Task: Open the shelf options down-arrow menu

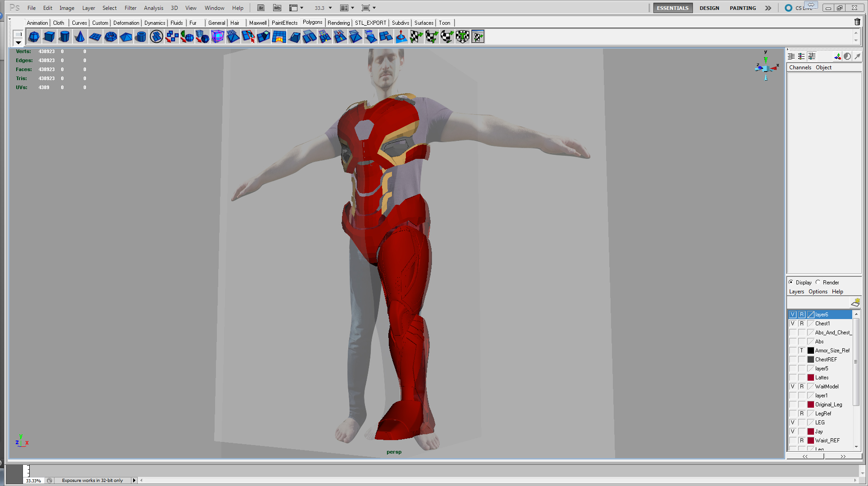Action: point(18,42)
